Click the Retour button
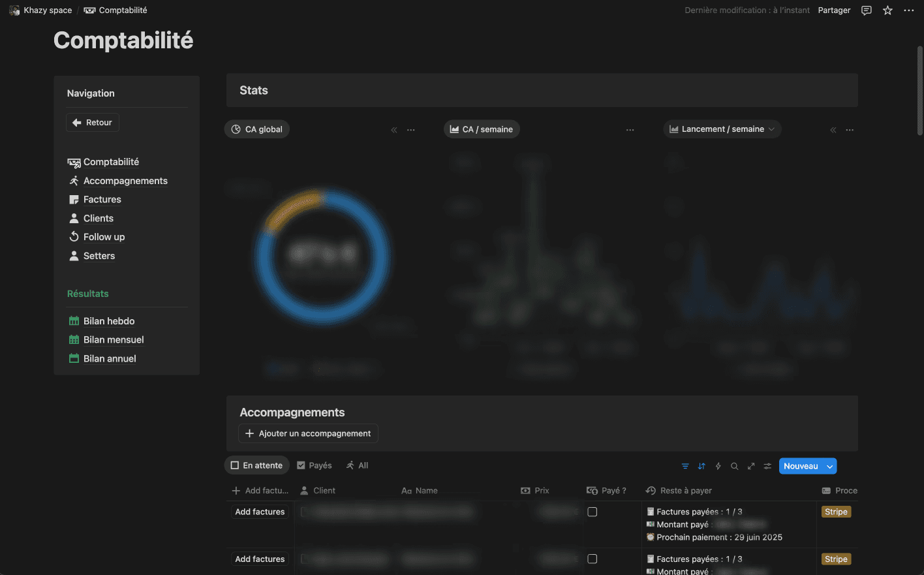Image resolution: width=924 pixels, height=575 pixels. coord(93,123)
